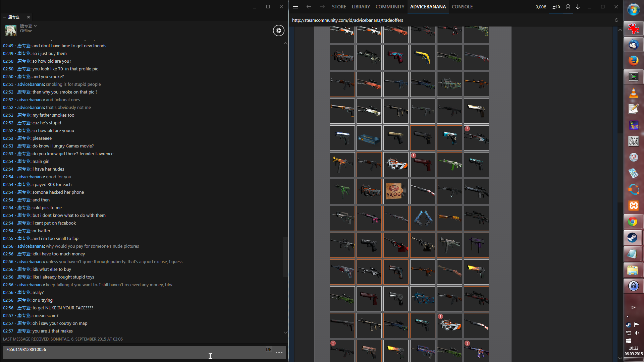Expand the dropdown beside chat username
The width and height of the screenshot is (644, 362).
coord(35,26)
